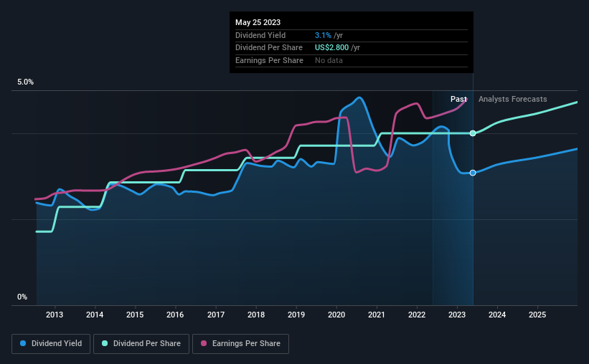The width and height of the screenshot is (589, 364).
Task: Click the 2025 x-axis year label
Action: [x=537, y=315]
